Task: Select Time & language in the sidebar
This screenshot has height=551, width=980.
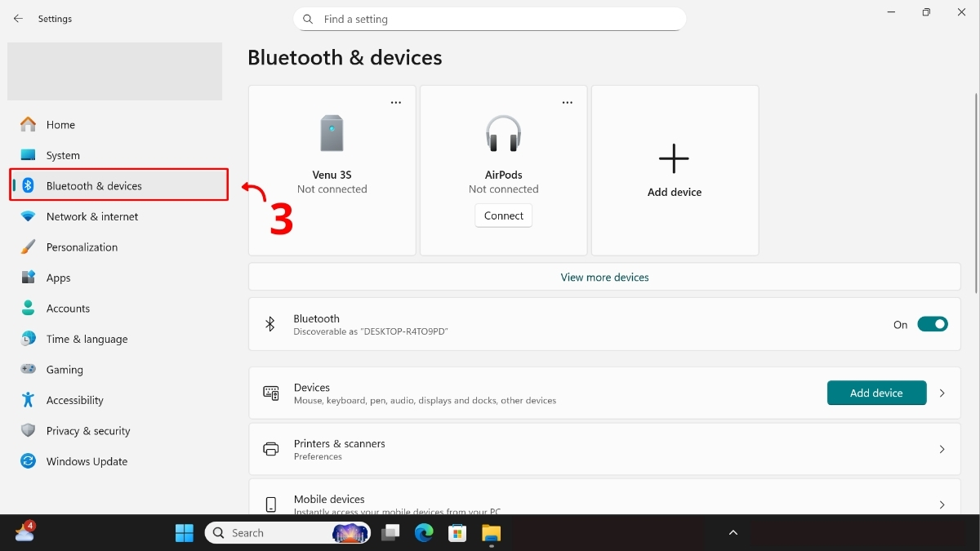Action: click(x=87, y=339)
